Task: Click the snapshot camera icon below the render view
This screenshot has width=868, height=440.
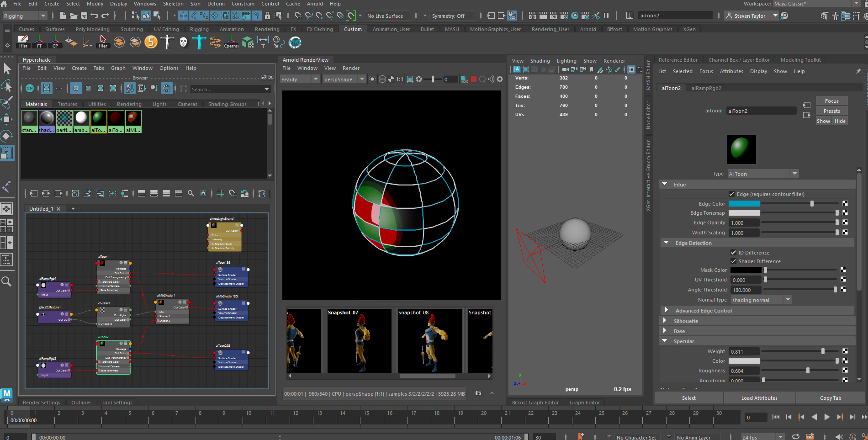Action: (x=478, y=393)
